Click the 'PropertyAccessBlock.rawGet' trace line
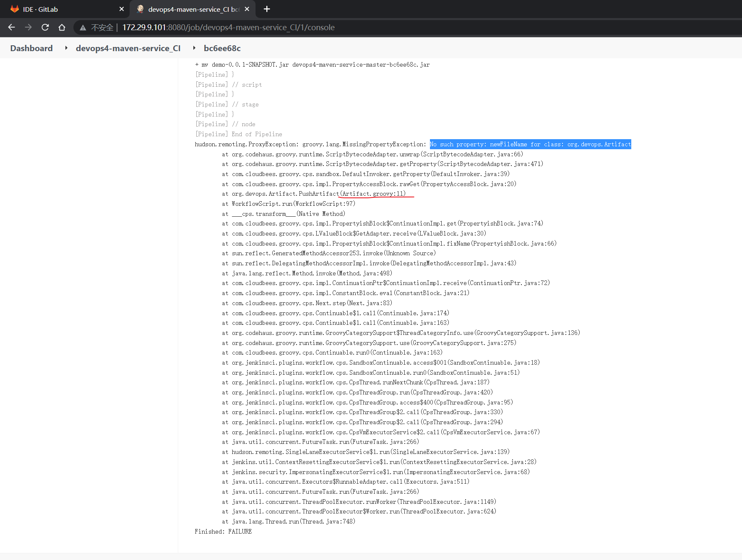The height and width of the screenshot is (560, 742). (x=369, y=184)
